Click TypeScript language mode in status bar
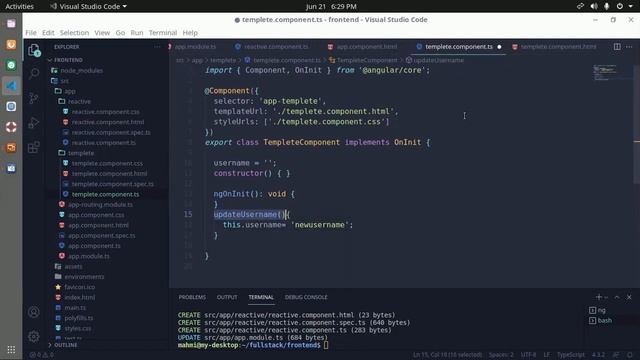The image size is (640, 360). 571,355
